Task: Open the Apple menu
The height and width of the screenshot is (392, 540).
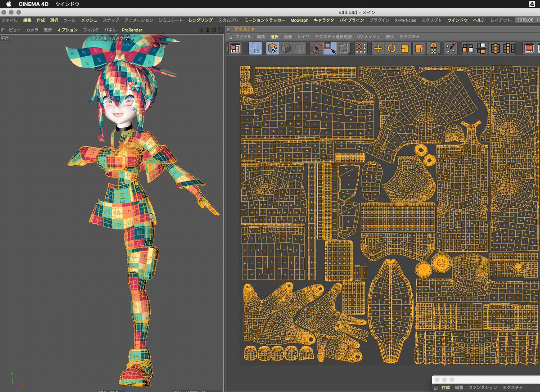Action: pyautogui.click(x=9, y=4)
